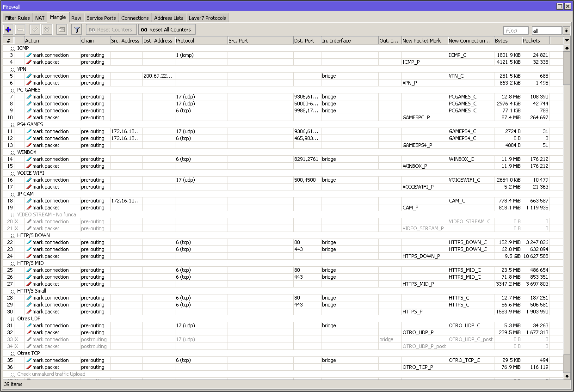Open the Raw tab
Image resolution: width=574 pixels, height=392 pixels.
pos(76,18)
